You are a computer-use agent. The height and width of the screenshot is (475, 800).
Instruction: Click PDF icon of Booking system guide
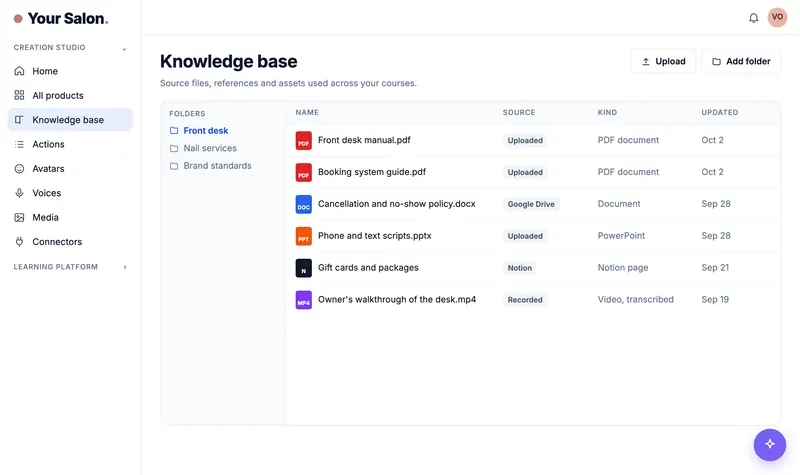[x=304, y=172]
